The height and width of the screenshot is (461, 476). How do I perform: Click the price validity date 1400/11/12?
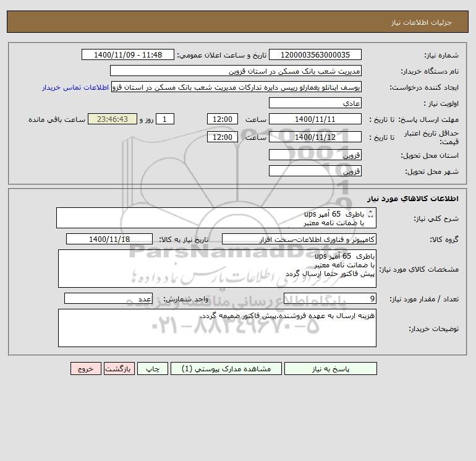click(315, 137)
